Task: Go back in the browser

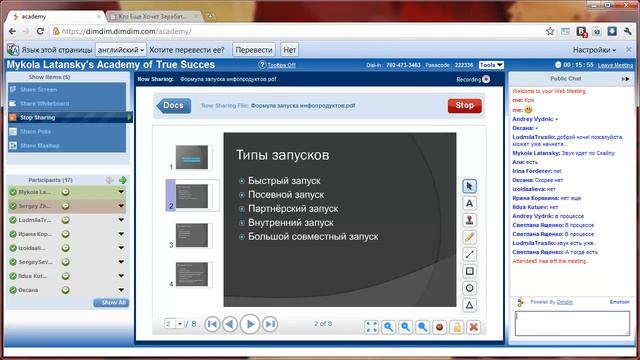Action: click(12, 31)
